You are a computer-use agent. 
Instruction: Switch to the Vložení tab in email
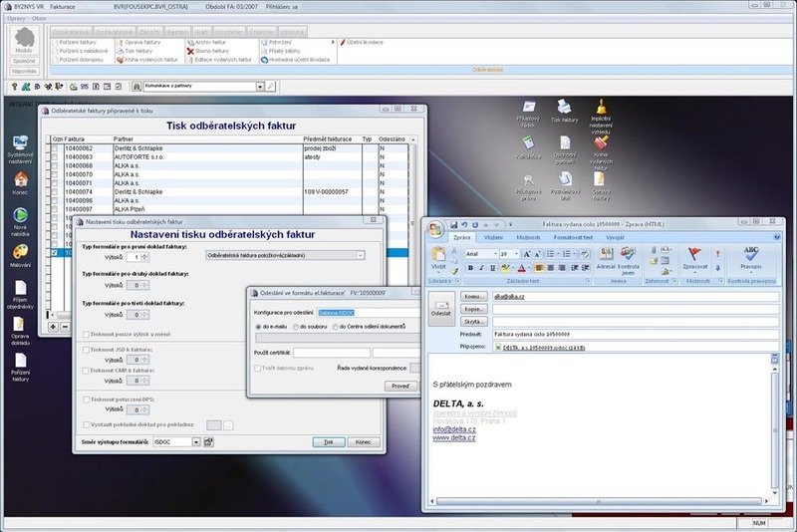tap(494, 238)
